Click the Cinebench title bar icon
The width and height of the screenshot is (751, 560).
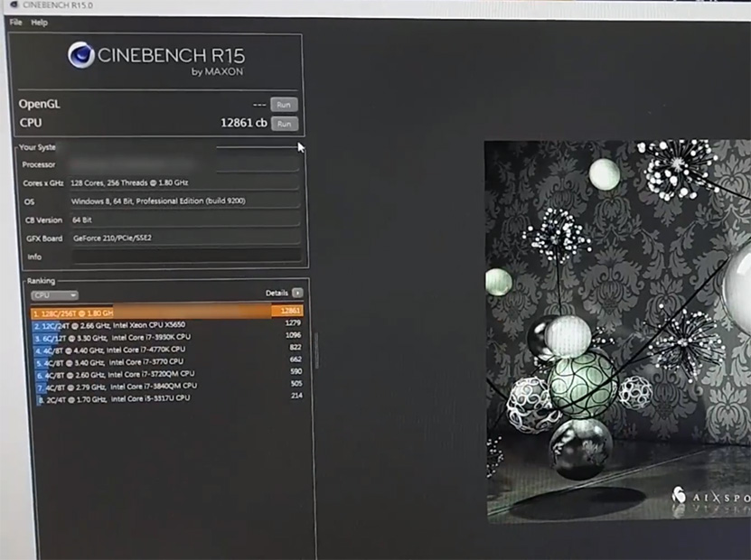click(14, 5)
